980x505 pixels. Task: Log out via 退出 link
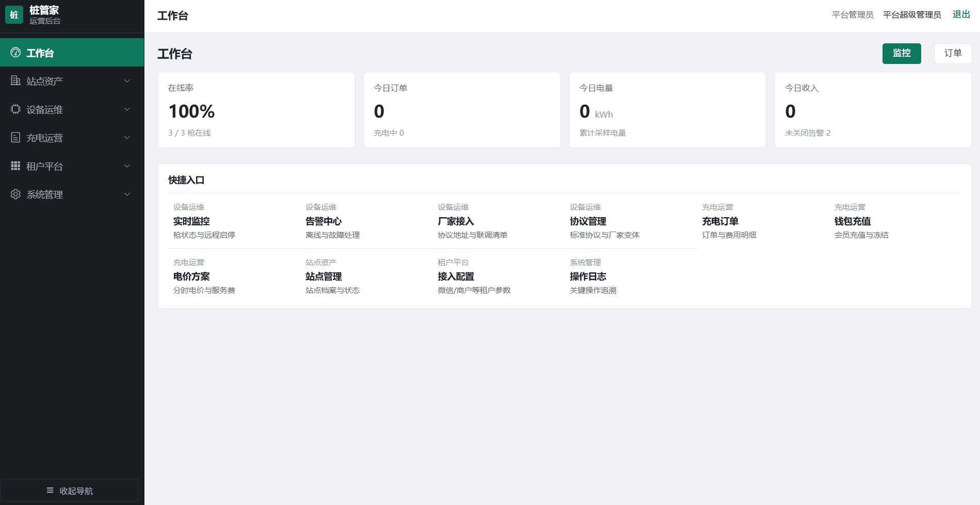(x=961, y=14)
